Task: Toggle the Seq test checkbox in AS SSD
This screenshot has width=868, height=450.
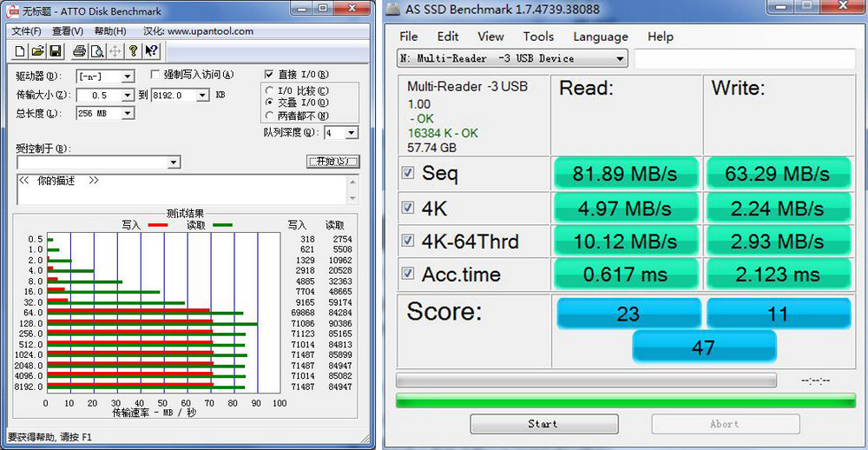Action: 408,174
